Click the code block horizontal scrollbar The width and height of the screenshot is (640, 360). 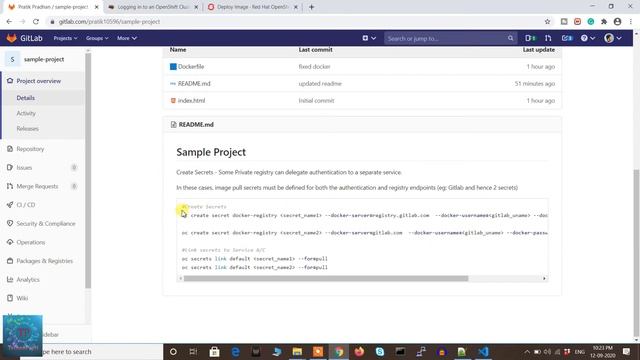(x=326, y=278)
